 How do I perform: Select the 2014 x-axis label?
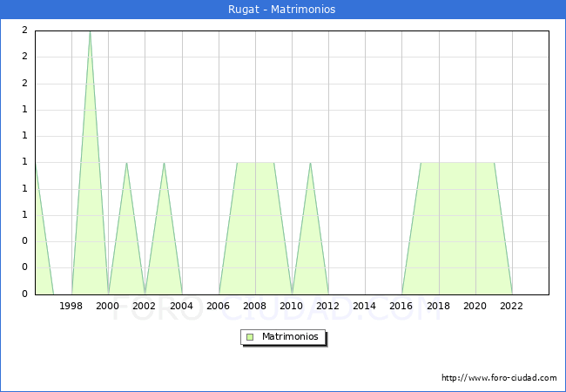(x=365, y=306)
